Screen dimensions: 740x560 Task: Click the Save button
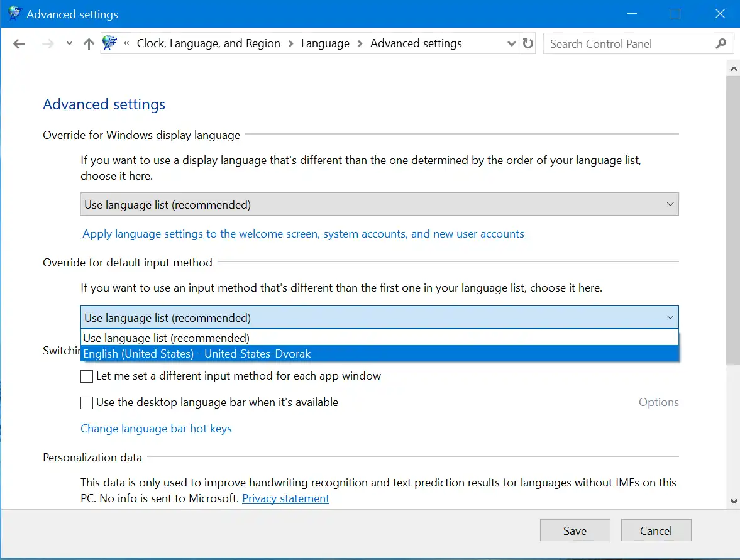point(574,530)
